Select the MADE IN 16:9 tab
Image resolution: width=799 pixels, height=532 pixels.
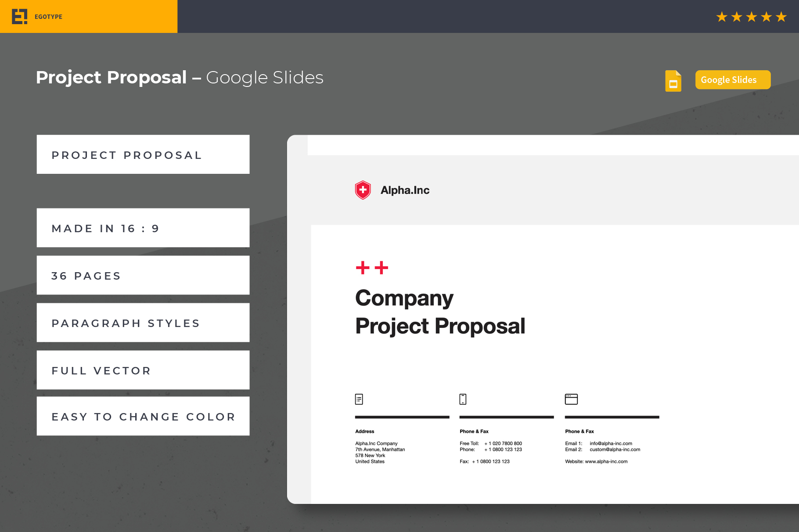pyautogui.click(x=143, y=228)
